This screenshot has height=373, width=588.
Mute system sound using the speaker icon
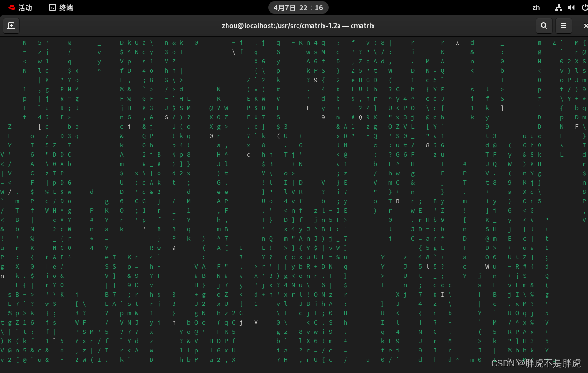tap(573, 7)
